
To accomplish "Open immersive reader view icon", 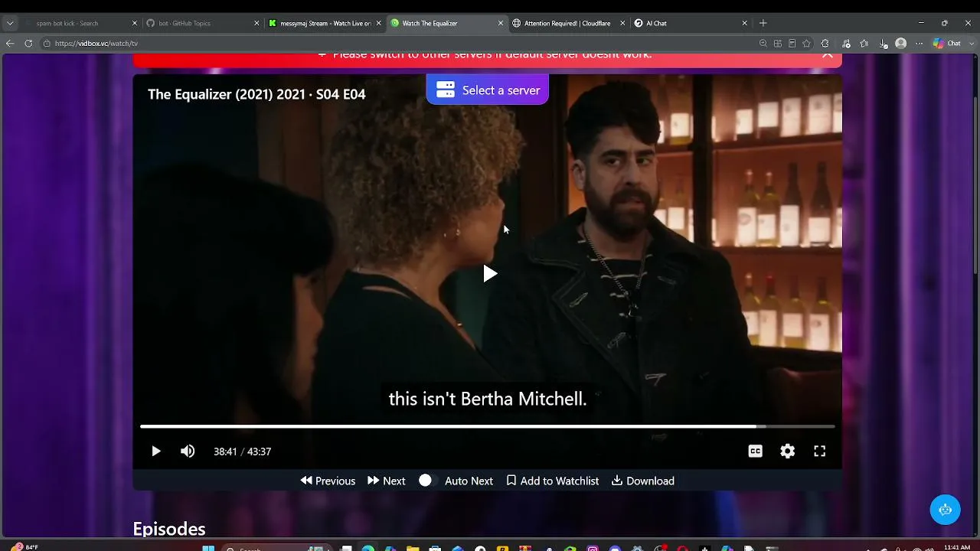I will (x=792, y=44).
